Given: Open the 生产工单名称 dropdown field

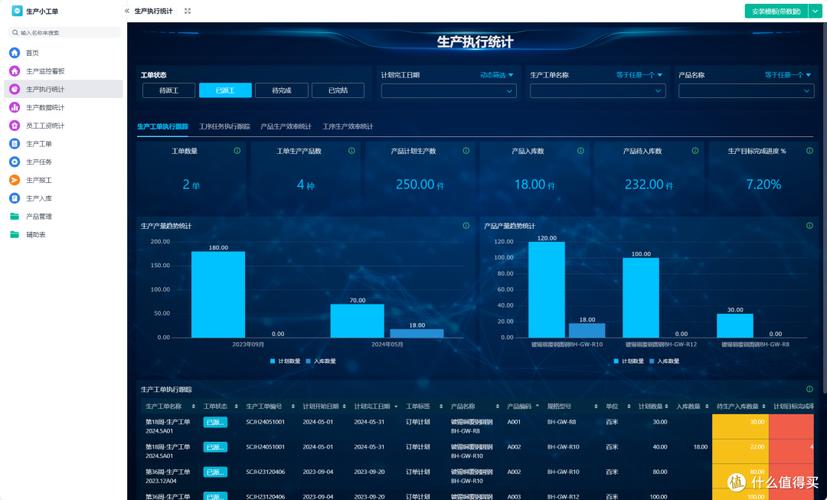Looking at the screenshot, I should (x=598, y=91).
